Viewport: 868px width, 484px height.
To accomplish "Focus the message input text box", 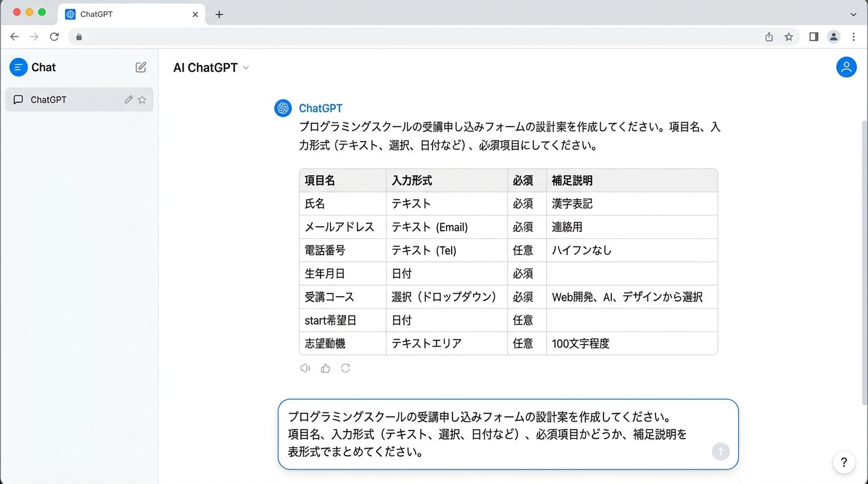I will (498, 434).
